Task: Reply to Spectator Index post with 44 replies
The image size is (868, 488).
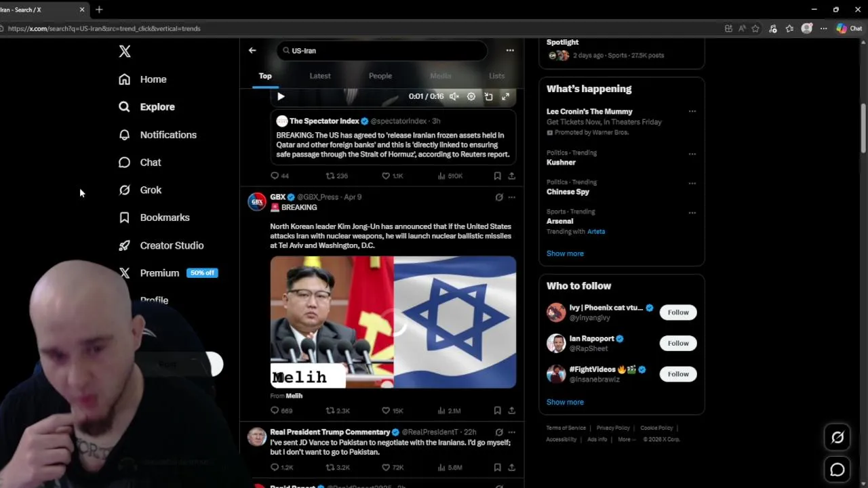Action: [279, 176]
